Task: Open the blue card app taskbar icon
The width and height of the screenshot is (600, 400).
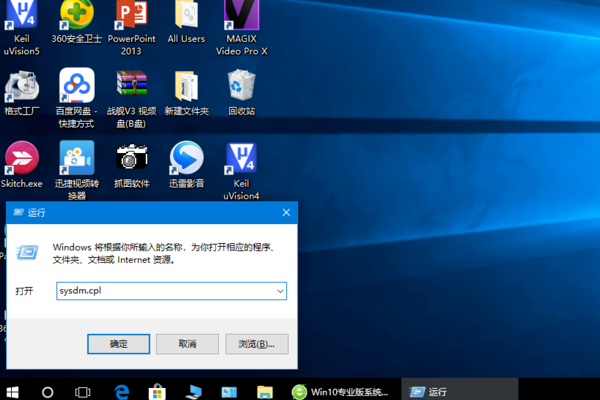Action: pos(229,392)
